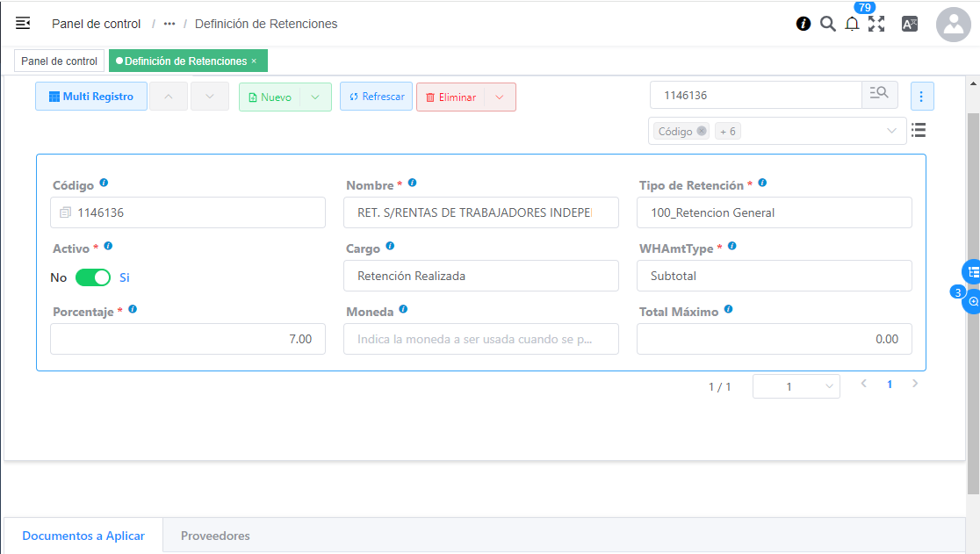The height and width of the screenshot is (554, 980).
Task: Click Multi Registro button
Action: coord(91,97)
